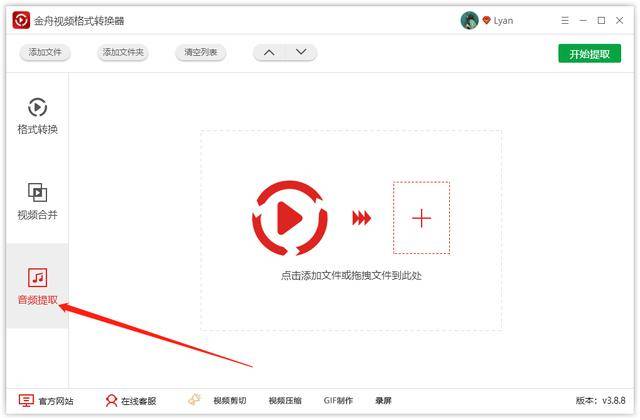Click the plus icon in dashed box
640x420 pixels.
[421, 218]
